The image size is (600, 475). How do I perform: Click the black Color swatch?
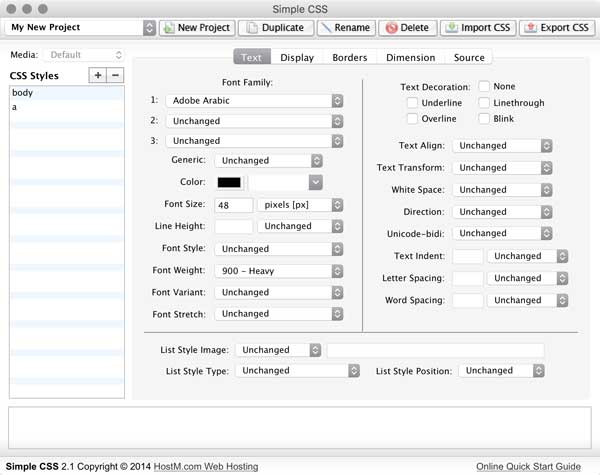coord(229,183)
